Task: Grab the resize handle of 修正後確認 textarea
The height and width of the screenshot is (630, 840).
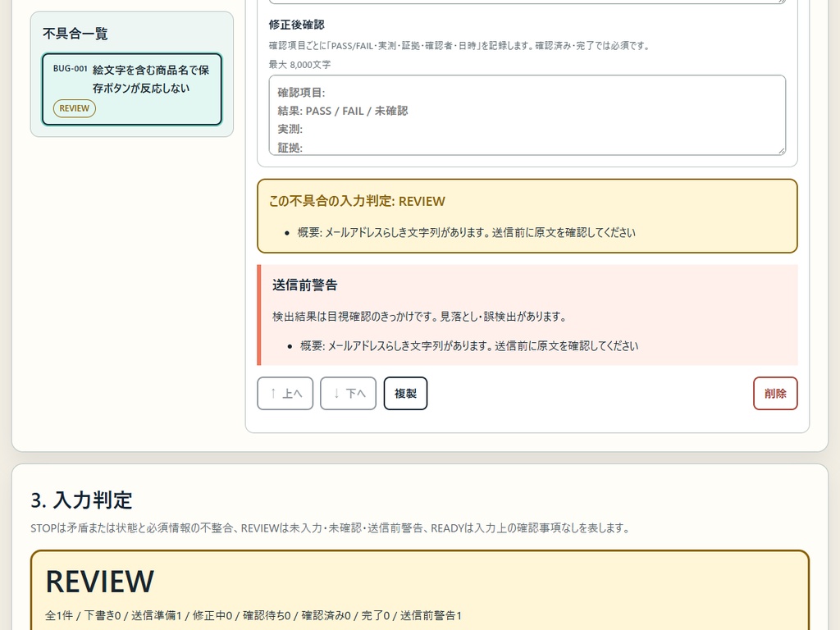Action: [782, 151]
